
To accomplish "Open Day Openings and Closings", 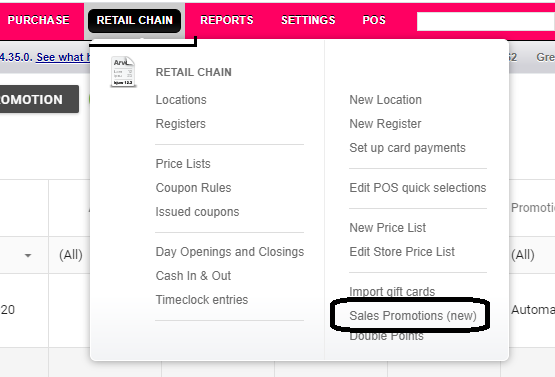I will click(x=230, y=252).
